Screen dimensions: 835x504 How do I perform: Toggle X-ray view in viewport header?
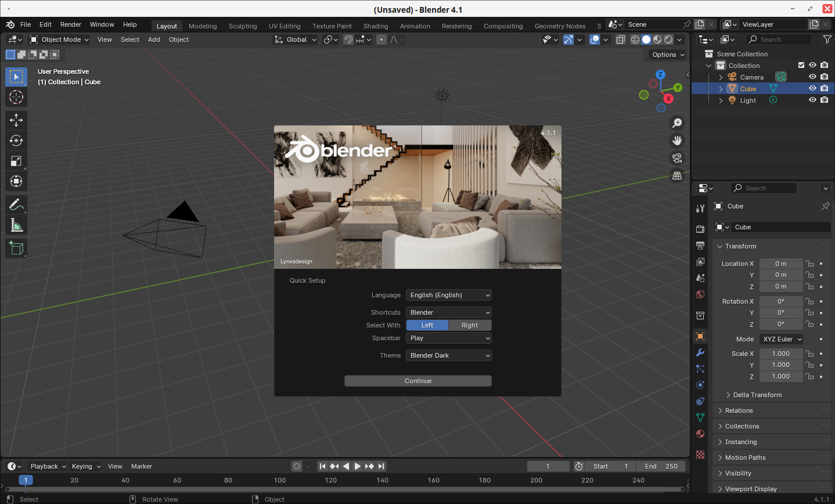[x=621, y=39]
